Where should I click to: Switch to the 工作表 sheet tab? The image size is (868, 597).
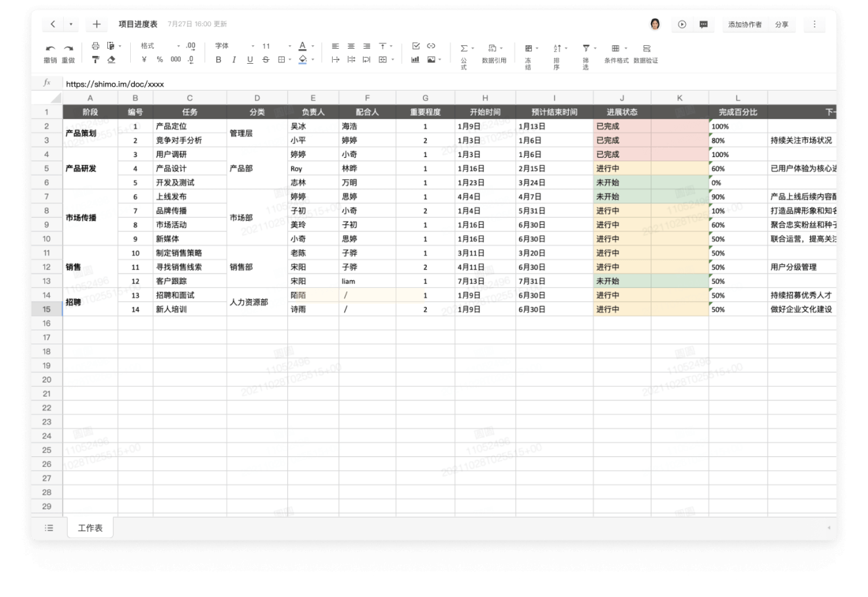point(90,528)
